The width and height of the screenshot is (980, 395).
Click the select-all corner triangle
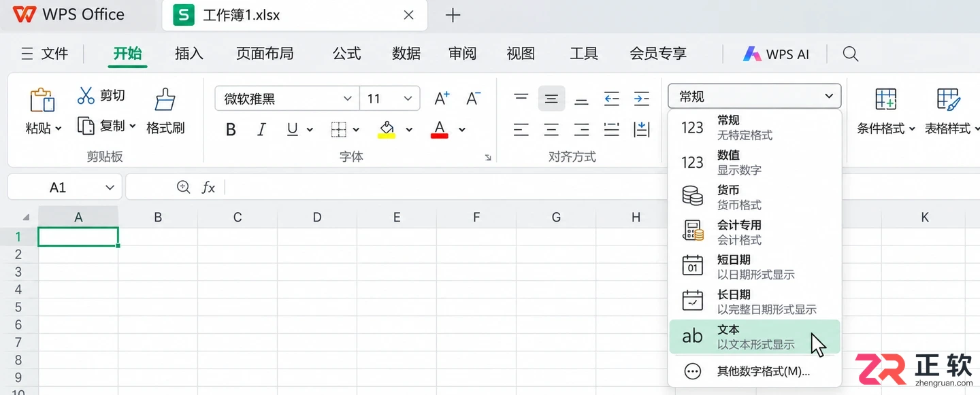tap(27, 218)
